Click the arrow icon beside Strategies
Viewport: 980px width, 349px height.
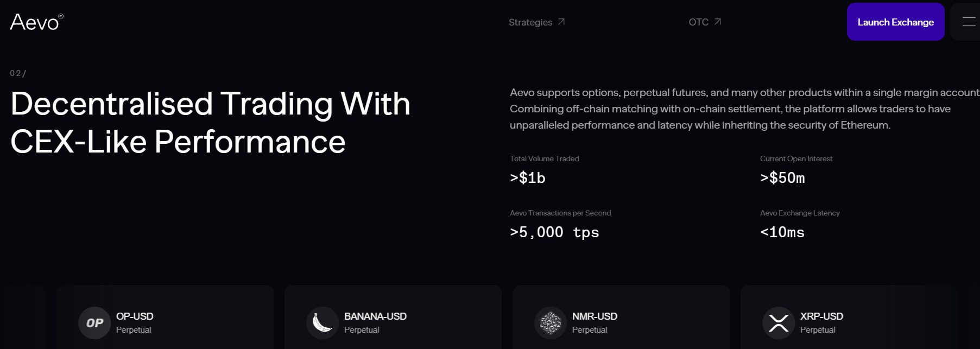pyautogui.click(x=561, y=22)
